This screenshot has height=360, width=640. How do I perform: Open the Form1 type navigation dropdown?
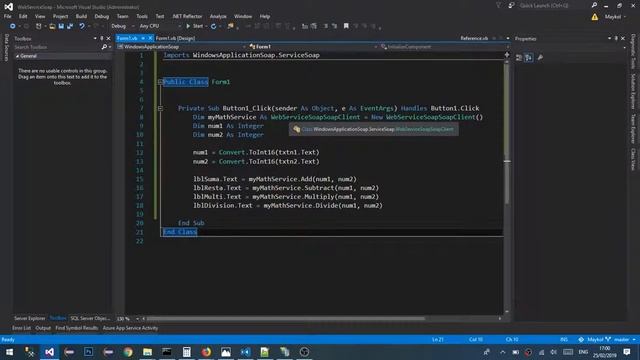pos(313,47)
